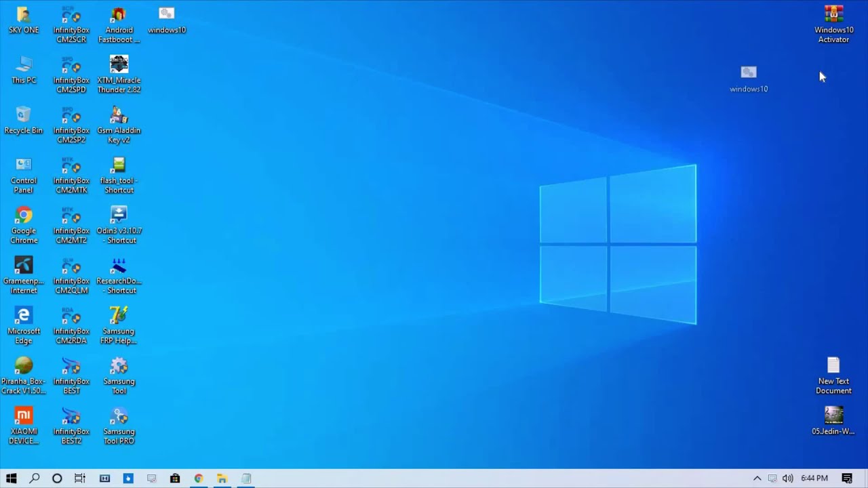868x488 pixels.
Task: Open network status tray icon
Action: pyautogui.click(x=772, y=479)
